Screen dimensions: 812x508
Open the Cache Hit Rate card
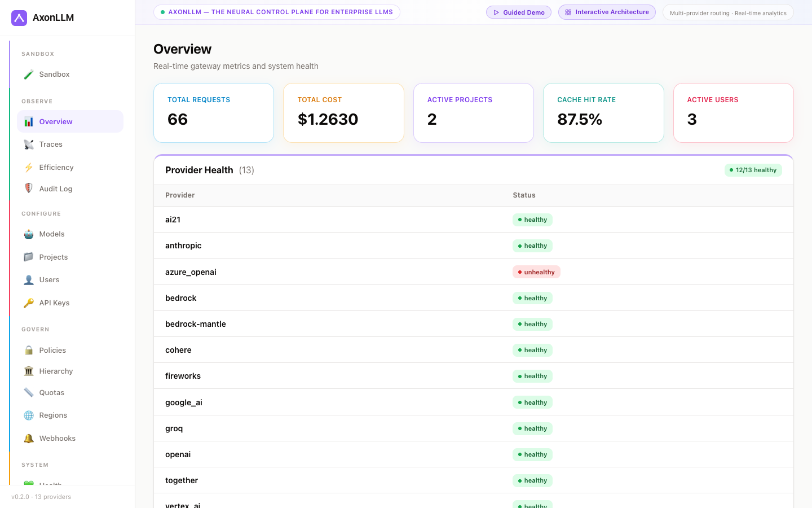603,113
